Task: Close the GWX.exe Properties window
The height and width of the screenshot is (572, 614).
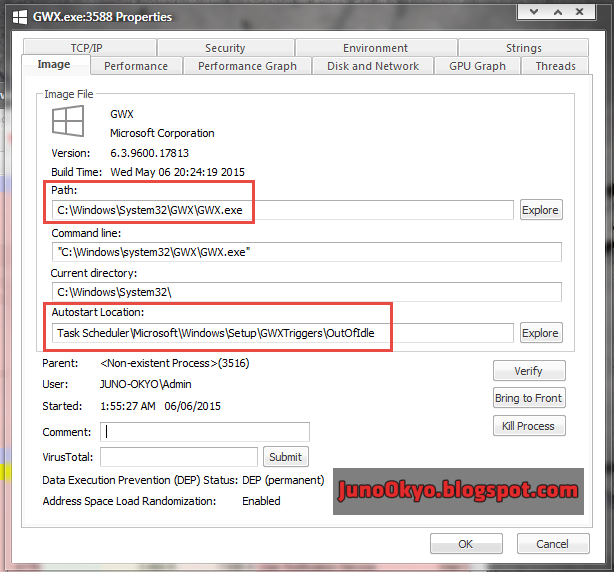Action: [x=580, y=12]
